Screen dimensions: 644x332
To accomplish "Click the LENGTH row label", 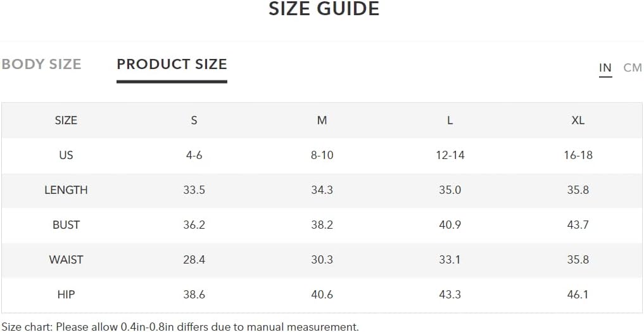I will (66, 190).
